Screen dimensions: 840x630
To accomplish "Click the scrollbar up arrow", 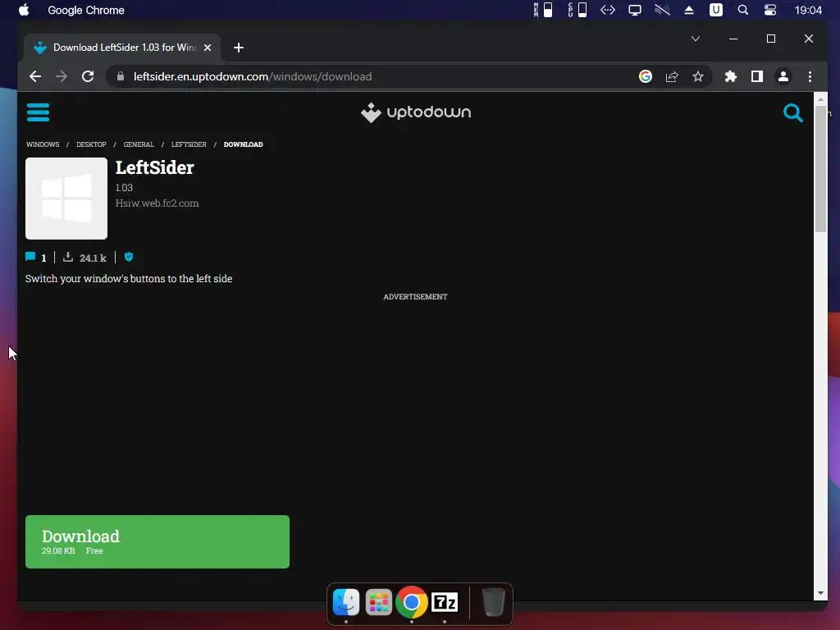I will coord(820,99).
